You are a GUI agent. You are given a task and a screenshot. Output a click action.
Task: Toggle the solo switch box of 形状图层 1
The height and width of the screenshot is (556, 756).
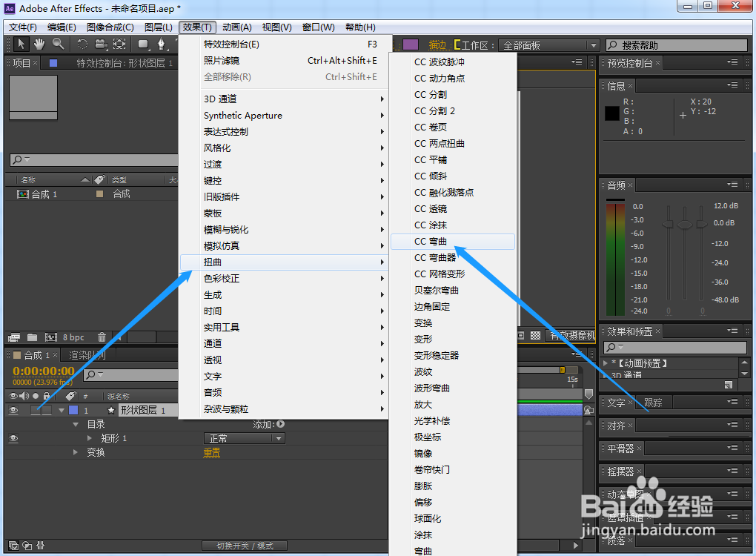click(x=36, y=411)
